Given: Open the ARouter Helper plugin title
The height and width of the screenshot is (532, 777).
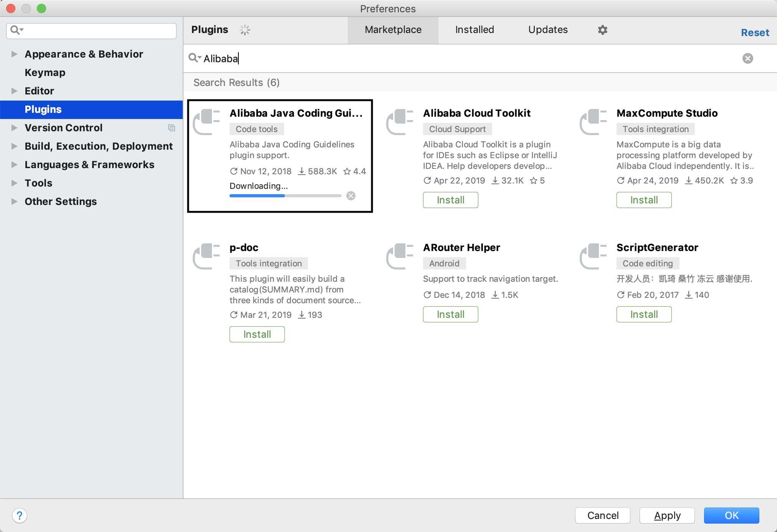Looking at the screenshot, I should pyautogui.click(x=461, y=248).
